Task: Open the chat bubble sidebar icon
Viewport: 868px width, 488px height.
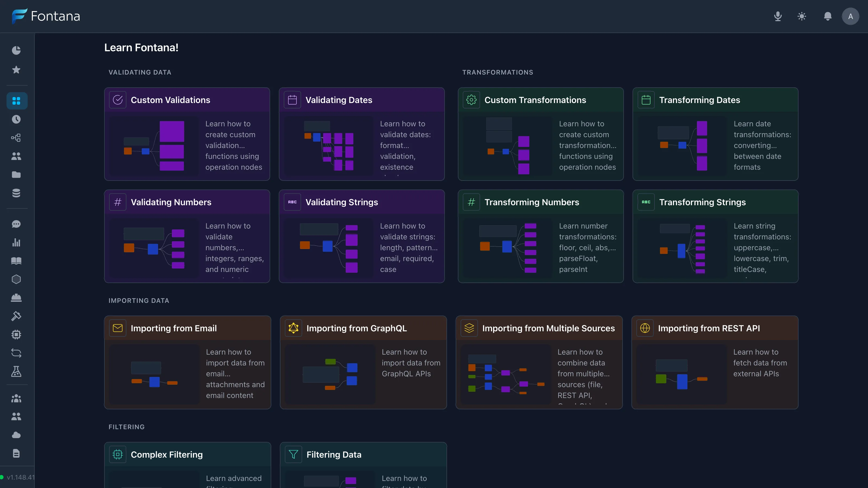Action: click(16, 224)
